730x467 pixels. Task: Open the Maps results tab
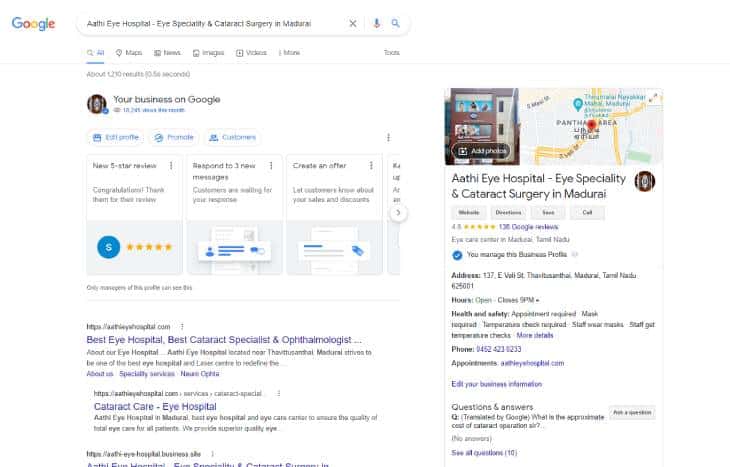click(x=129, y=53)
